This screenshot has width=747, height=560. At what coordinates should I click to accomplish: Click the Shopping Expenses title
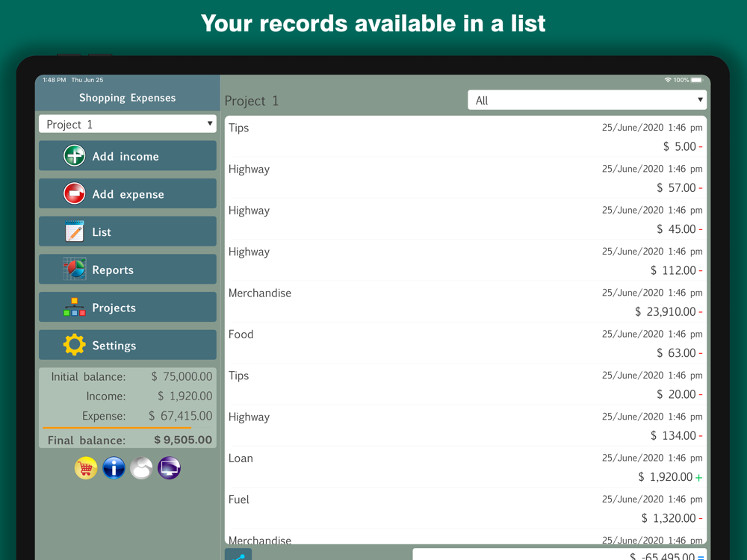[127, 98]
